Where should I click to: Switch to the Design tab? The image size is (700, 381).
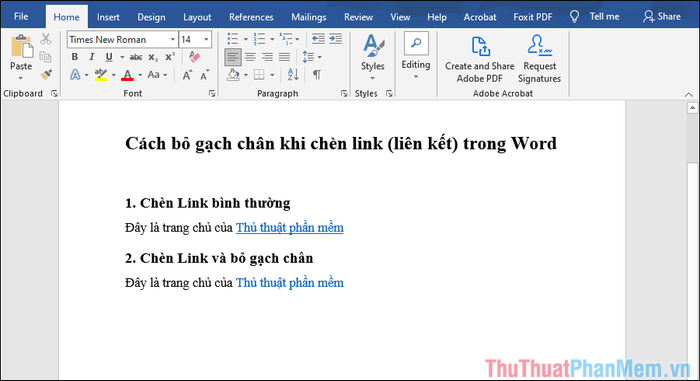tap(151, 17)
